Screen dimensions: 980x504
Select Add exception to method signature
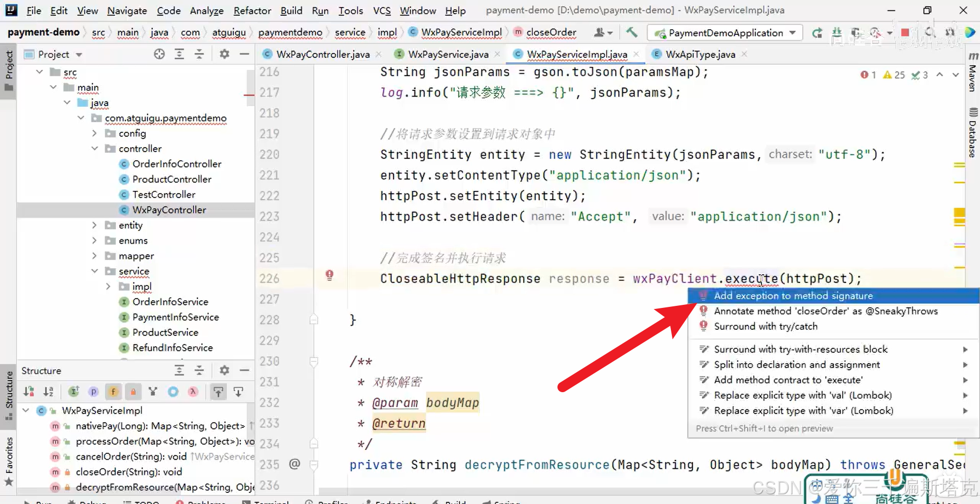[x=833, y=296]
